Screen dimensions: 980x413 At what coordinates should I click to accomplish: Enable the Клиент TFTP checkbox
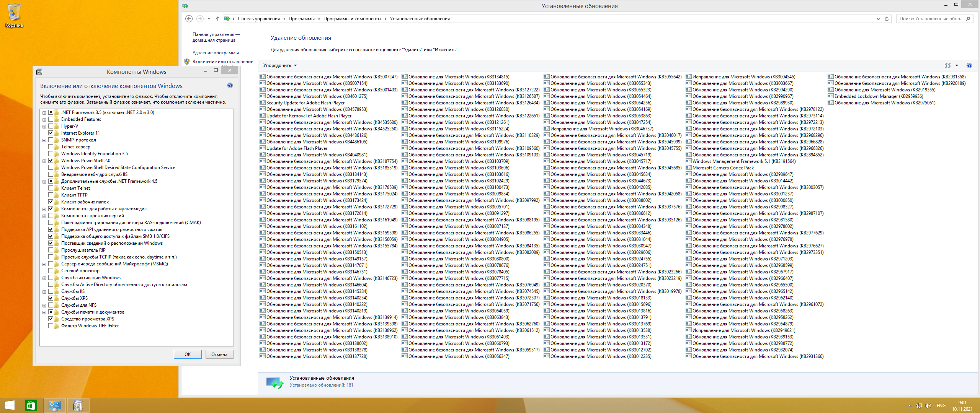click(x=51, y=195)
